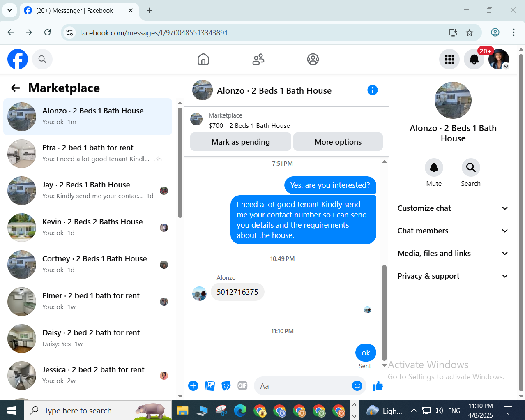Go back from Marketplace using back arrow
This screenshot has width=525, height=420.
tap(16, 88)
